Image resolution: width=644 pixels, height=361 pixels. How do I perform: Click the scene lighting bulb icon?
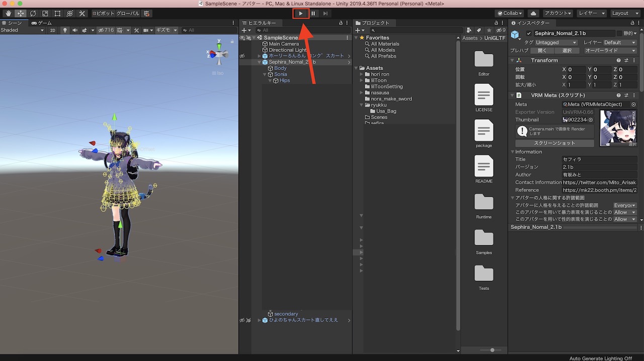click(65, 30)
